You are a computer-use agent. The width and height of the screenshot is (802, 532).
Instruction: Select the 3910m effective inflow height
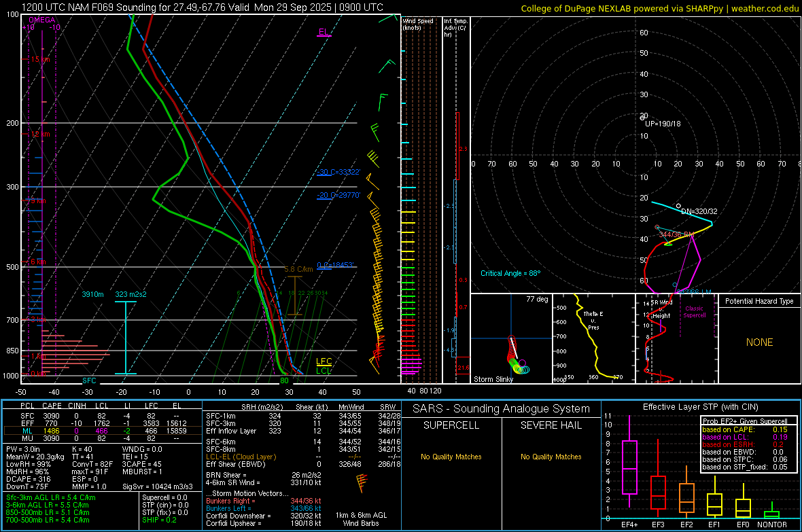92,294
